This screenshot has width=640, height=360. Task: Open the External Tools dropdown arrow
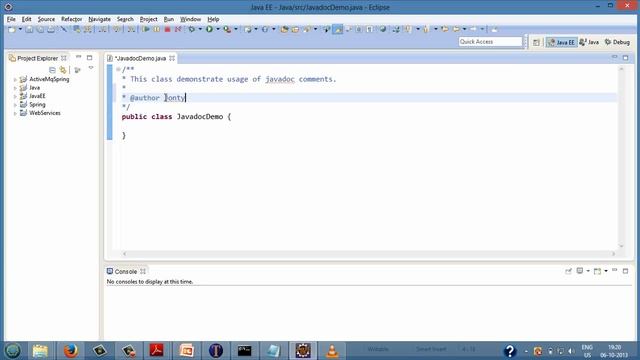point(236,29)
